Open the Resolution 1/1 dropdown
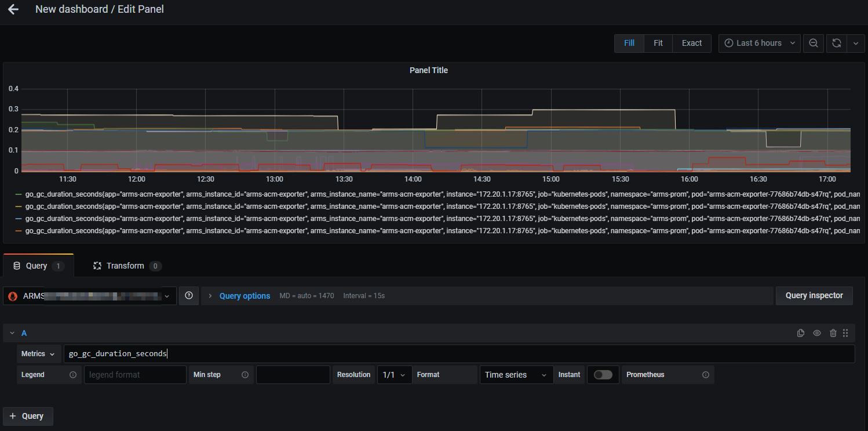This screenshot has height=431, width=868. [395, 375]
